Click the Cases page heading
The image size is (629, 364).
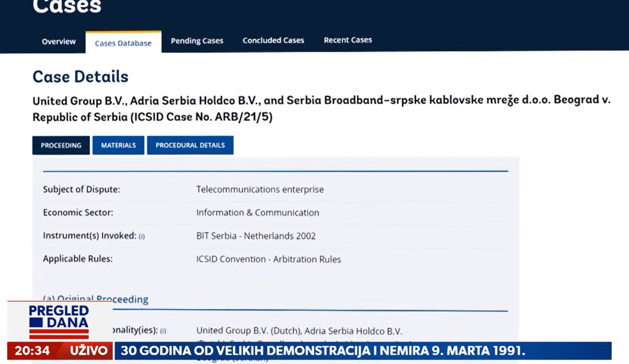point(67,5)
